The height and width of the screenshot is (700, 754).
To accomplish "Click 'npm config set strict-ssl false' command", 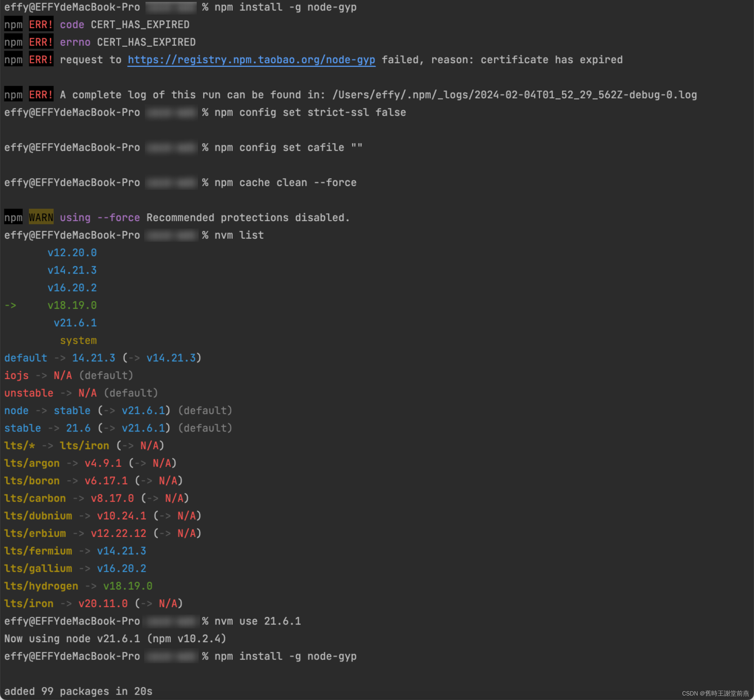I will coord(310,113).
